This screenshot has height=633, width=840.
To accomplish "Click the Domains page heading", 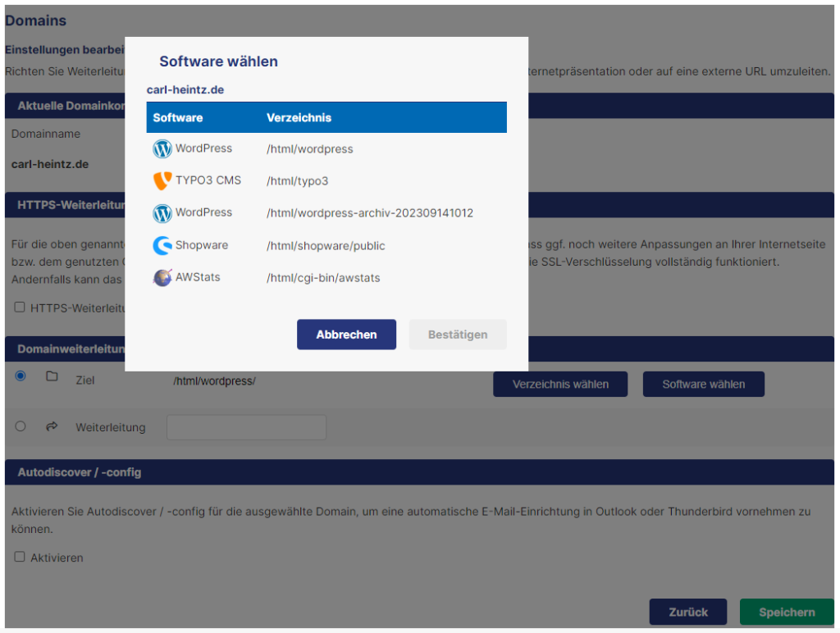I will [36, 20].
